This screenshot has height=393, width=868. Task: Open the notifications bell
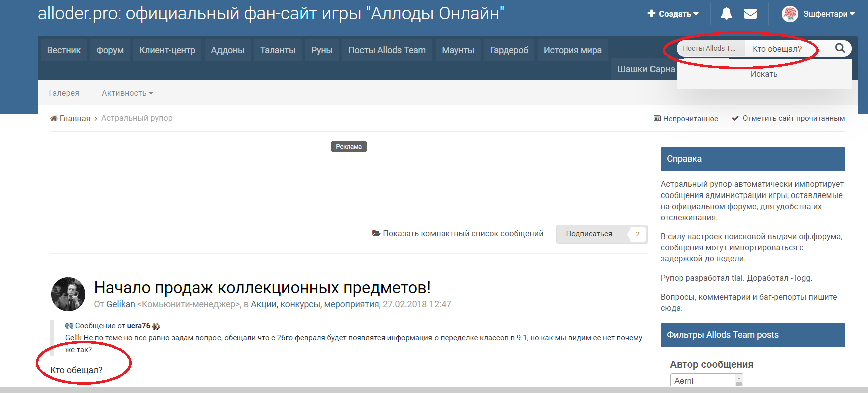tap(726, 14)
